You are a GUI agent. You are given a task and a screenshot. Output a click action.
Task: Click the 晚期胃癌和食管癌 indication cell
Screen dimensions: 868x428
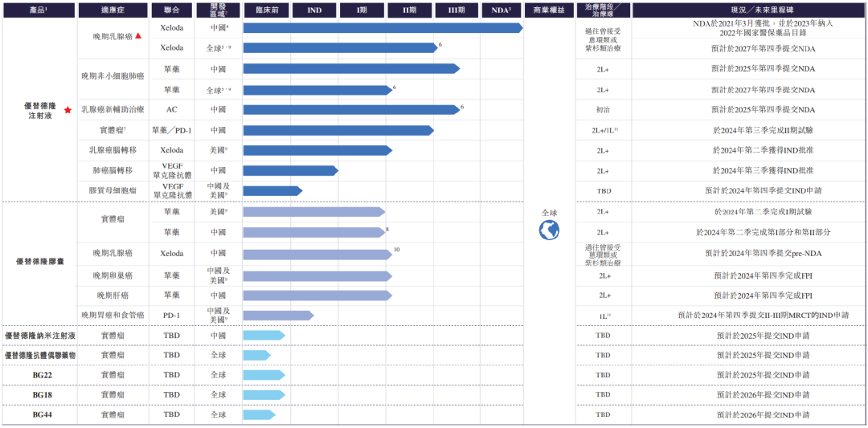click(x=113, y=316)
